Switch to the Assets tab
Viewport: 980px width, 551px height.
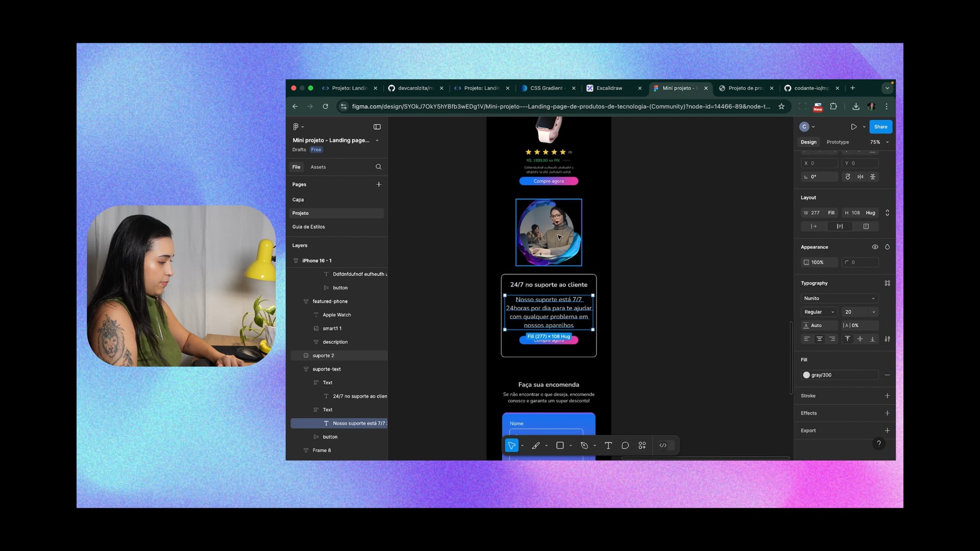coord(318,167)
